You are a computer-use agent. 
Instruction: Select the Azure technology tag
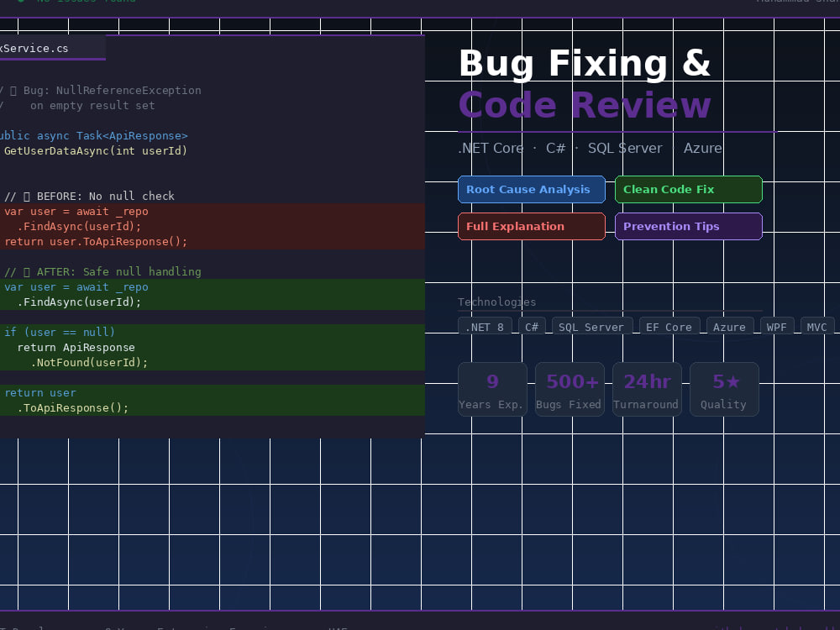730,327
